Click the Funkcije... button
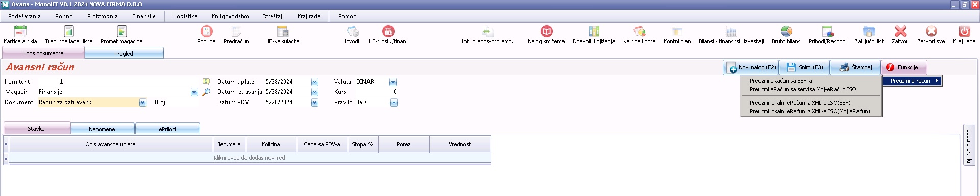Image resolution: width=980 pixels, height=196 pixels. pos(904,67)
